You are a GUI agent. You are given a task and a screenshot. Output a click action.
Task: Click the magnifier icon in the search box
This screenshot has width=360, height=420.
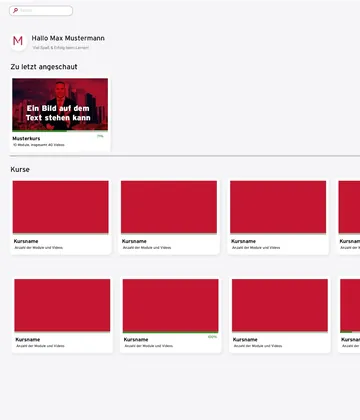click(x=15, y=11)
